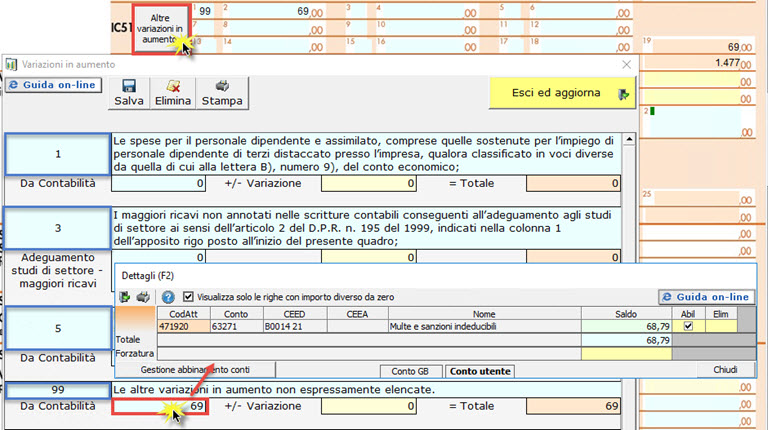
Task: Switch to the Conto GB tab
Action: [410, 371]
